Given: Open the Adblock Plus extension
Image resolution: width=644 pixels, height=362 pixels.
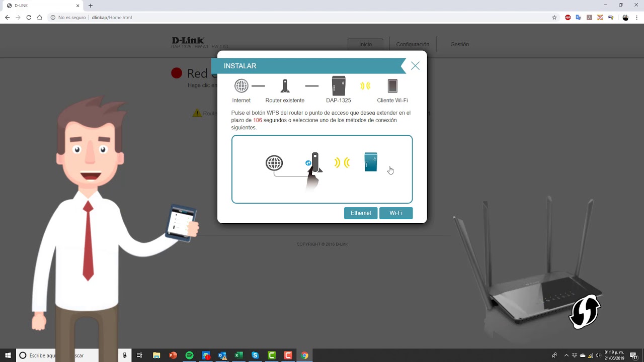Looking at the screenshot, I should tap(568, 17).
